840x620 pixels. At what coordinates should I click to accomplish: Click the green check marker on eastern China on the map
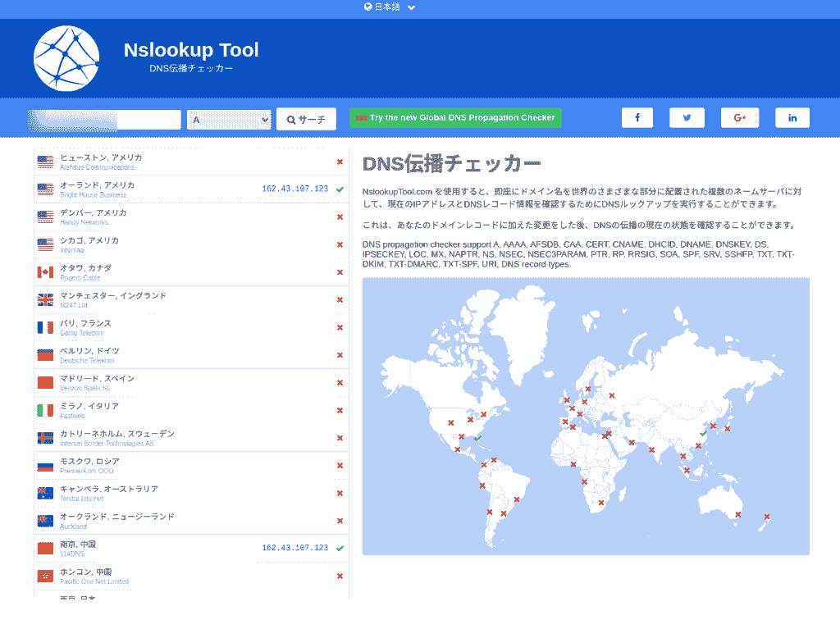[x=703, y=433]
